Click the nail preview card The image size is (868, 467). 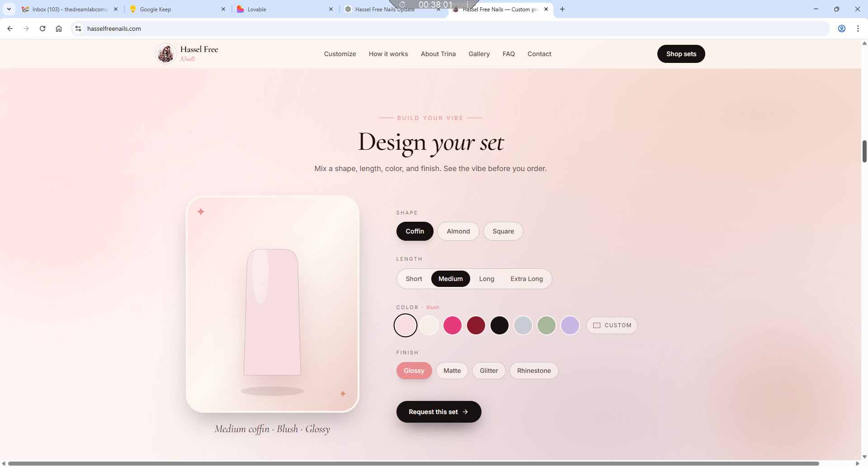(x=273, y=304)
